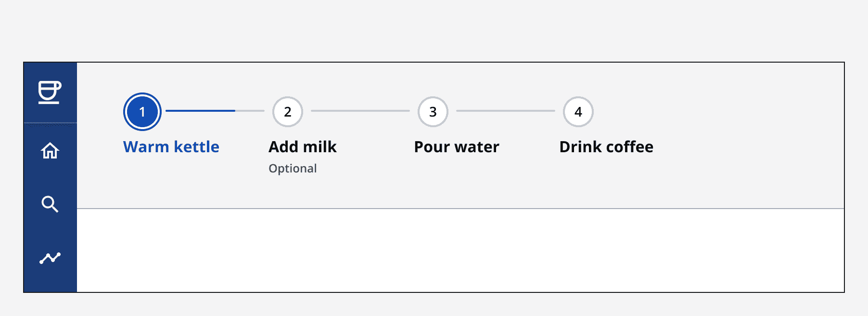Click the 'Pour water' label
Screen dimensions: 868x316
[x=456, y=146]
